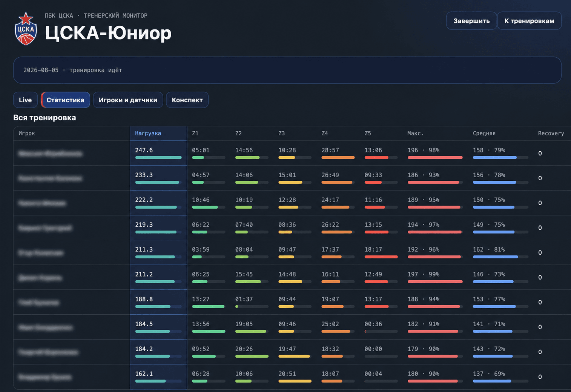This screenshot has height=392, width=571.
Task: Click the red Z5 bar under 18:17
Action: 381,257
